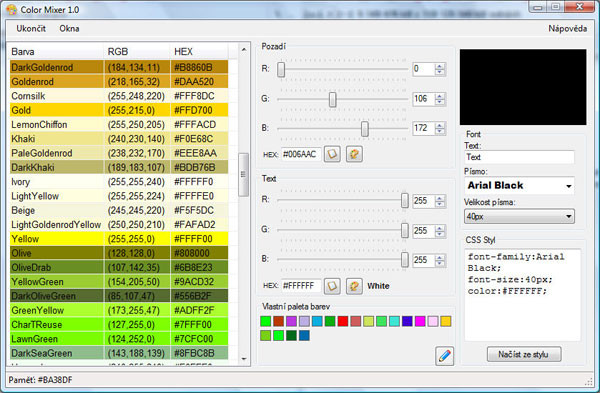Image resolution: width=600 pixels, height=393 pixels.
Task: Click the background R slider thumb
Action: coord(281,69)
